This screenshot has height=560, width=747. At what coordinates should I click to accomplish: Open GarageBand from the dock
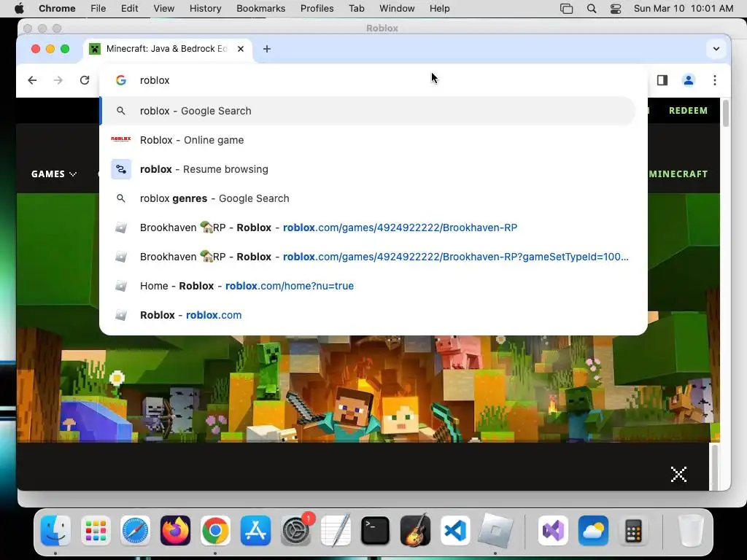[415, 530]
